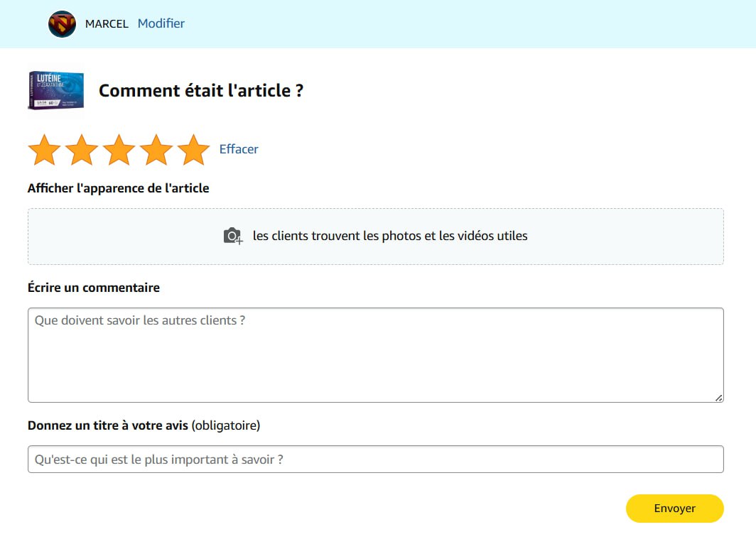Click the 'Comment était l'article ?' heading

(x=201, y=91)
